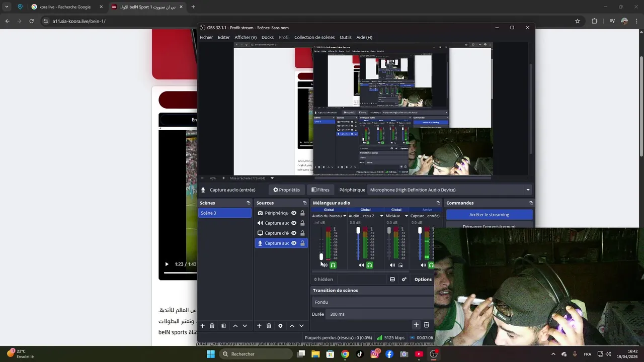Open Editer menu in OBS
The image size is (644, 362).
tap(224, 37)
